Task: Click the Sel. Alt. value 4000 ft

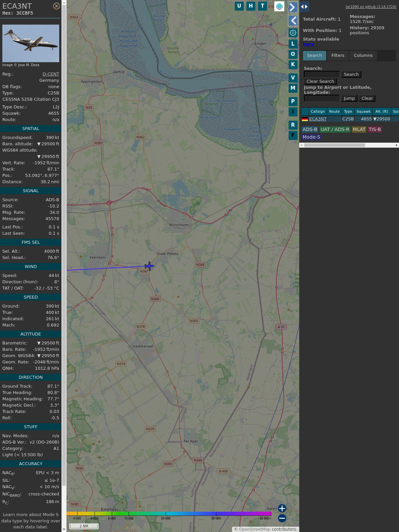Action: 52,251
